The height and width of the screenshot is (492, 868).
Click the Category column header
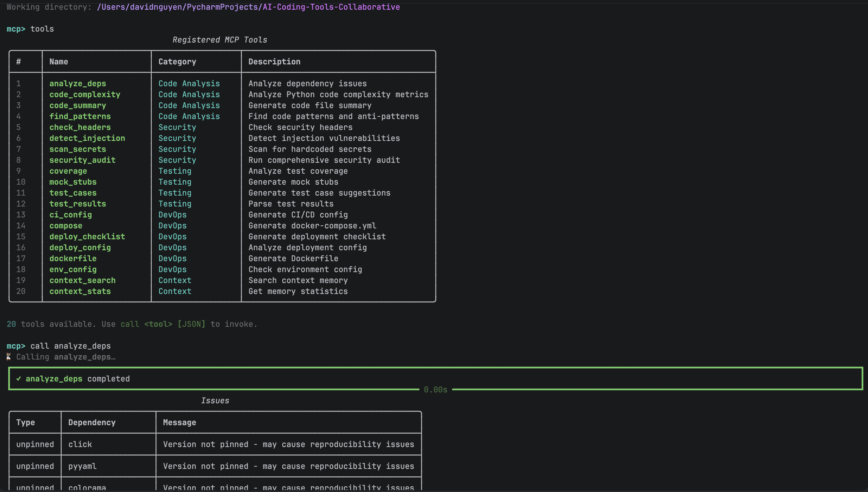point(177,61)
